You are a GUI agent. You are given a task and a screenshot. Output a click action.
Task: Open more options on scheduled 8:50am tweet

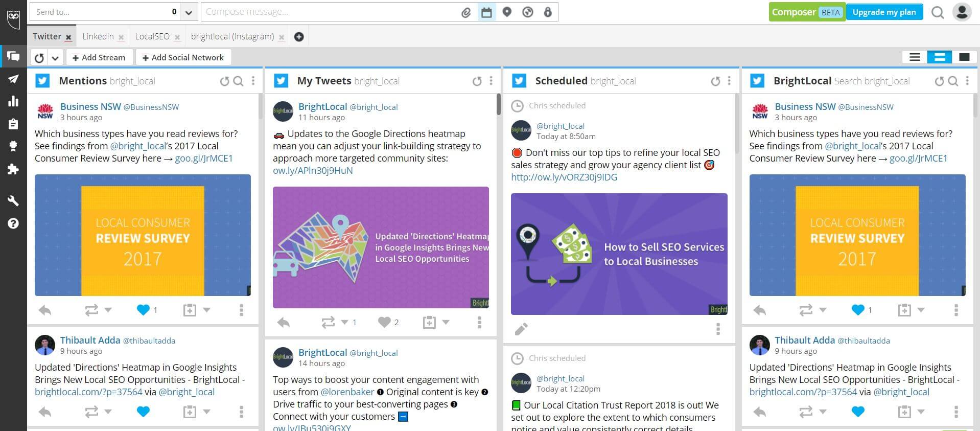coord(718,329)
